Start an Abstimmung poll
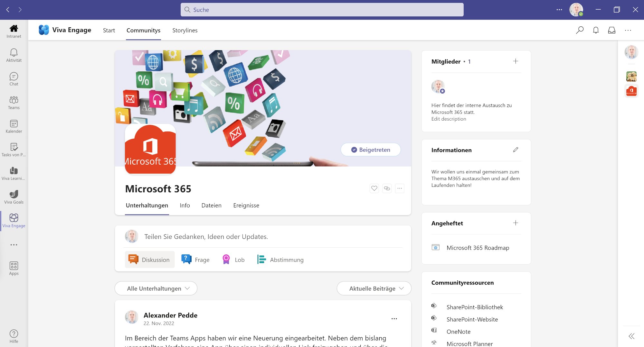 coord(280,260)
